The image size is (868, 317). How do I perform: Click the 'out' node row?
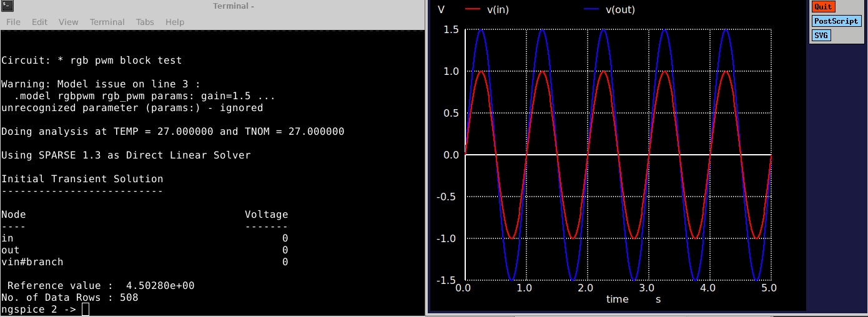point(144,250)
